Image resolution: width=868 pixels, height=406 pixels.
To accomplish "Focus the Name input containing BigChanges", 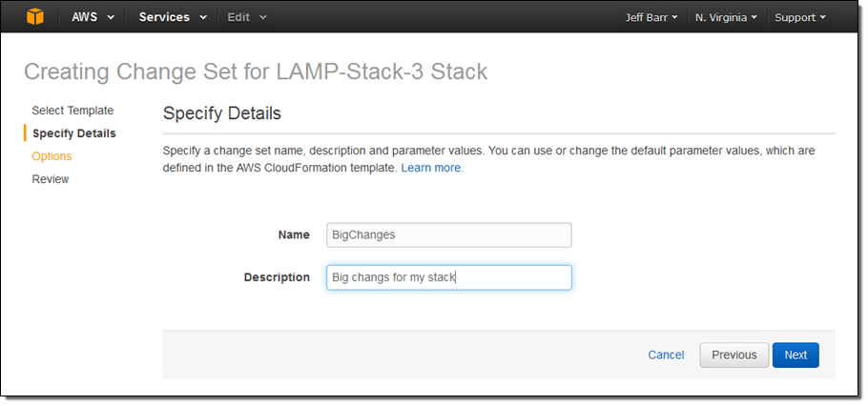I will click(448, 235).
